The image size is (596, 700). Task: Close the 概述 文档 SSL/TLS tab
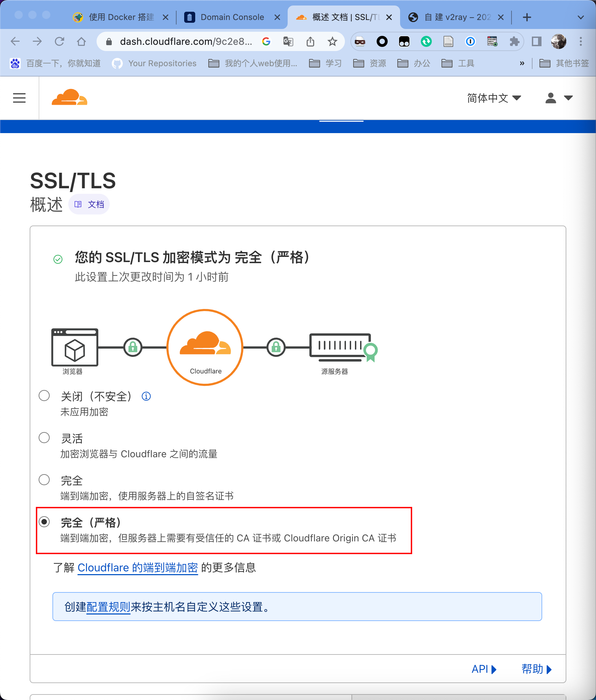pos(389,17)
